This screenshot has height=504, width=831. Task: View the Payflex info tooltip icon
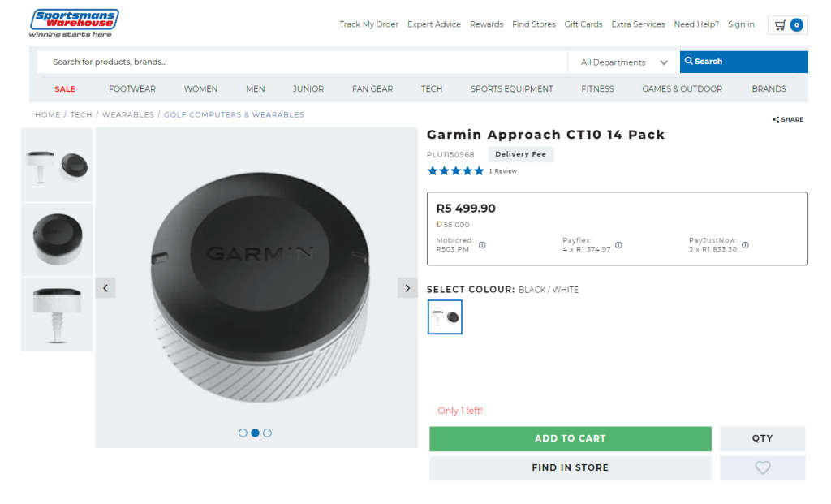coord(618,244)
